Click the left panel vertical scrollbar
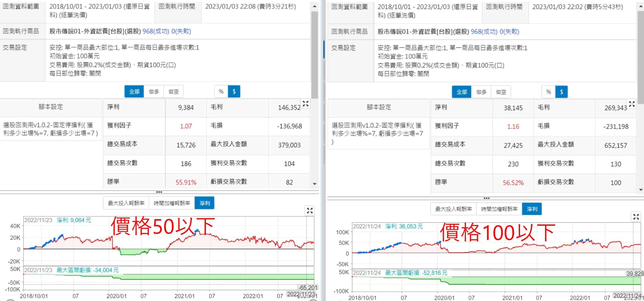Screen dimensions: 644x301 pyautogui.click(x=314, y=55)
